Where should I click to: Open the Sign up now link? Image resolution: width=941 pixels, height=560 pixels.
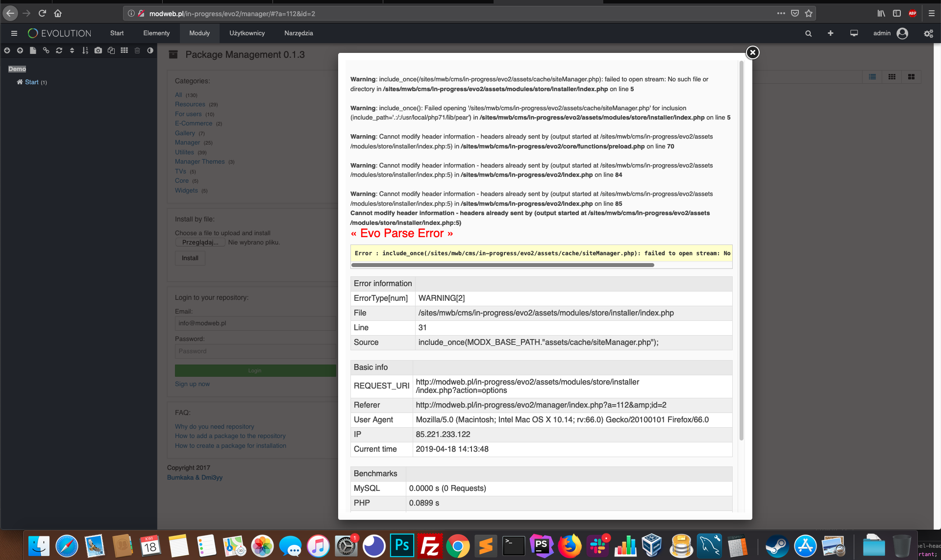coord(192,384)
